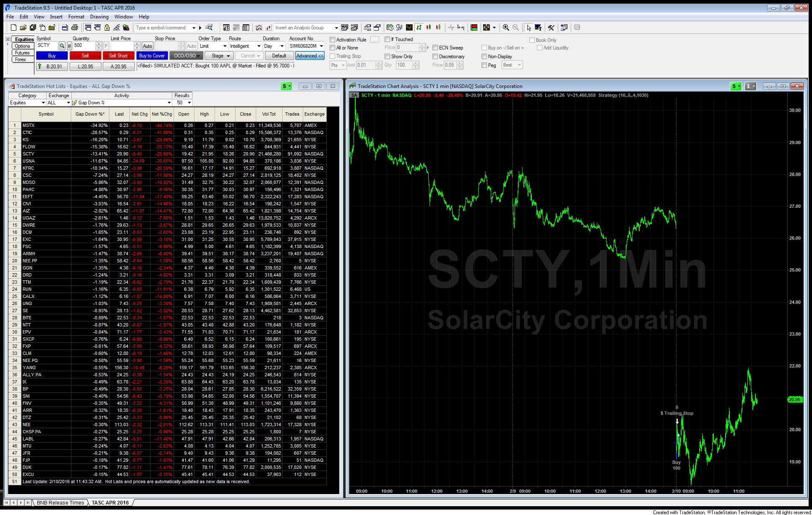Open the Exchange ALL dropdown
Screen dimensions: 812x515
pos(68,103)
